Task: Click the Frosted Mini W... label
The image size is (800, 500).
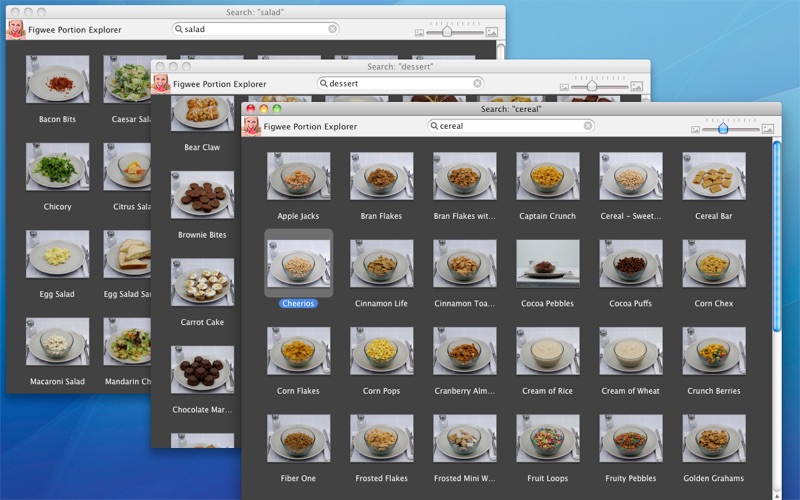Action: (464, 478)
